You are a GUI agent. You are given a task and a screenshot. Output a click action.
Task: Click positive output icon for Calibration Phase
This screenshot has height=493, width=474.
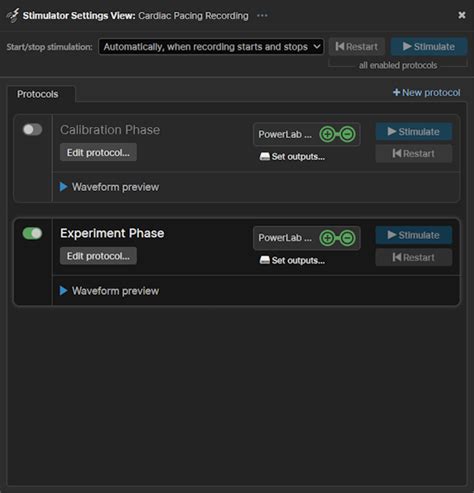(x=327, y=134)
